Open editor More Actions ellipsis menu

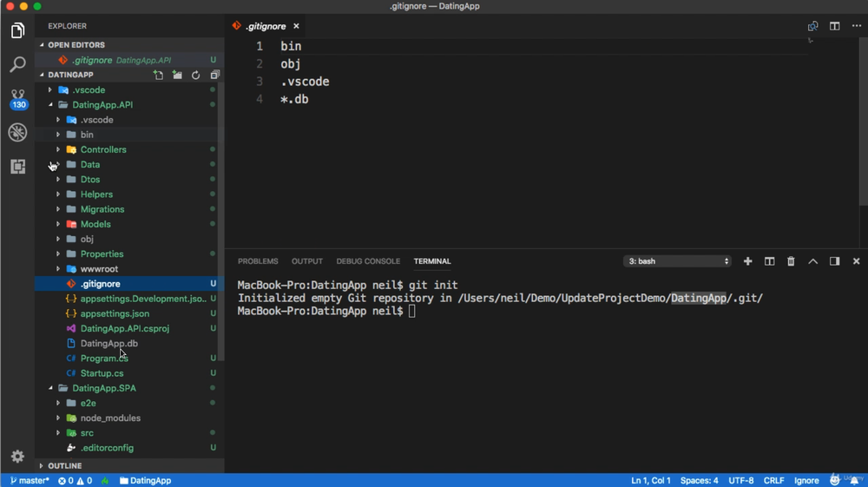click(857, 26)
